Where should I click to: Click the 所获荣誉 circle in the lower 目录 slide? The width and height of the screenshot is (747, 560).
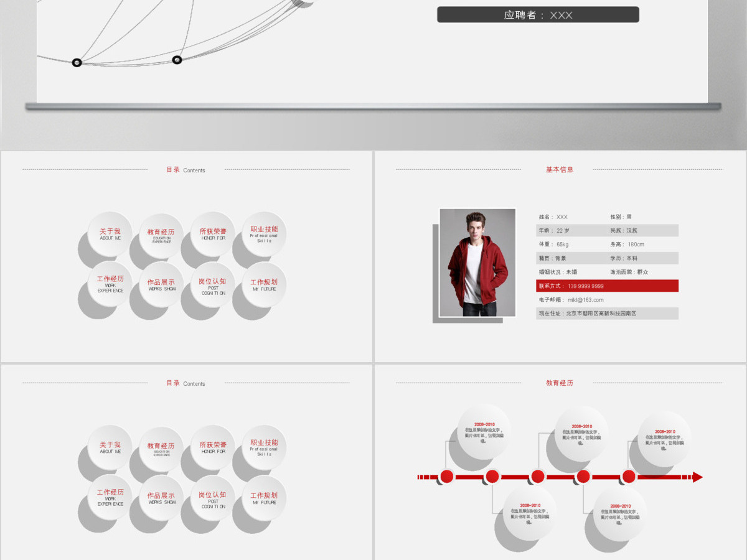[x=213, y=448]
